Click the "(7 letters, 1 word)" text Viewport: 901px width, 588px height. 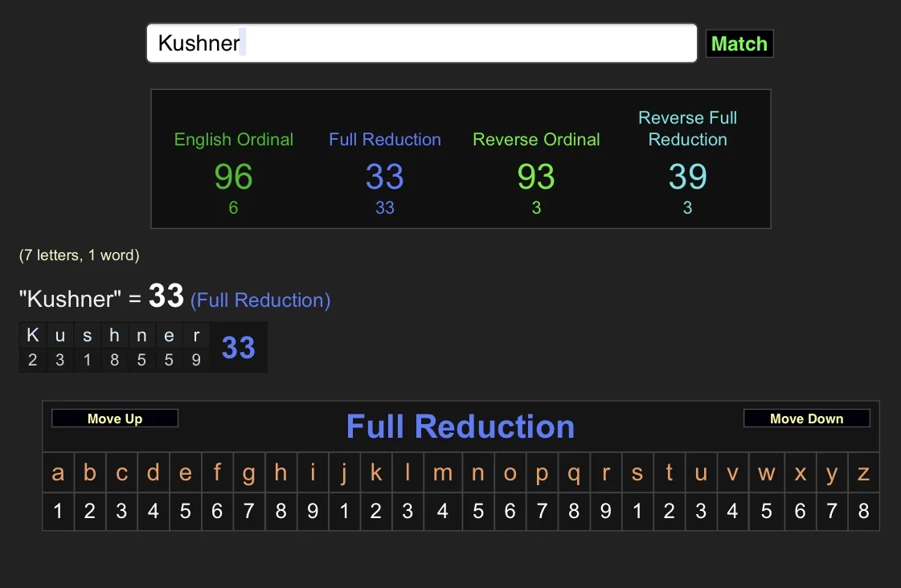click(x=80, y=255)
